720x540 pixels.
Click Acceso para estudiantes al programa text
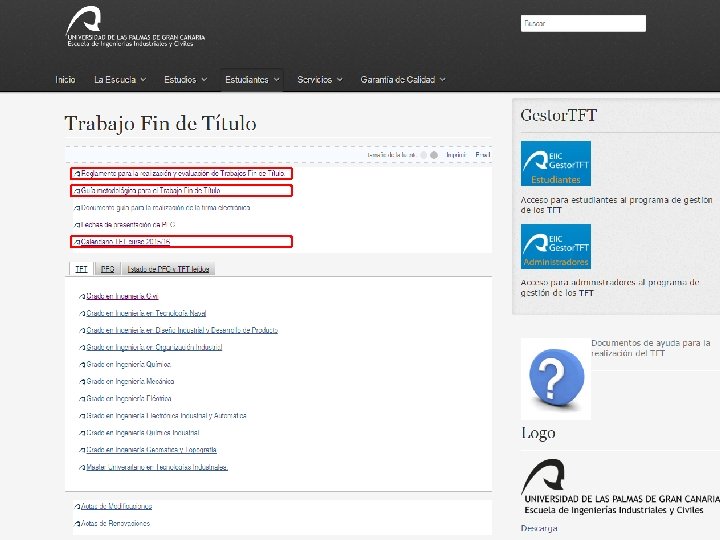pos(616,205)
